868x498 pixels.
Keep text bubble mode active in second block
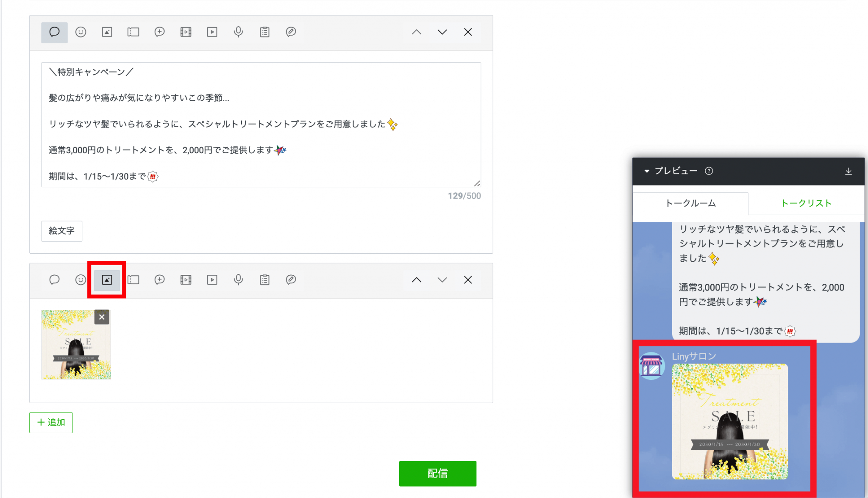(x=54, y=279)
